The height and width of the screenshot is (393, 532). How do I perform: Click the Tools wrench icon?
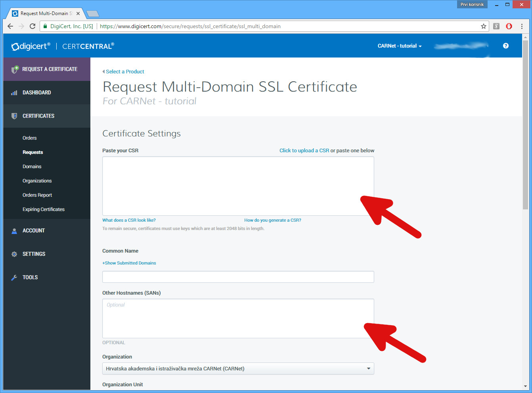point(14,278)
